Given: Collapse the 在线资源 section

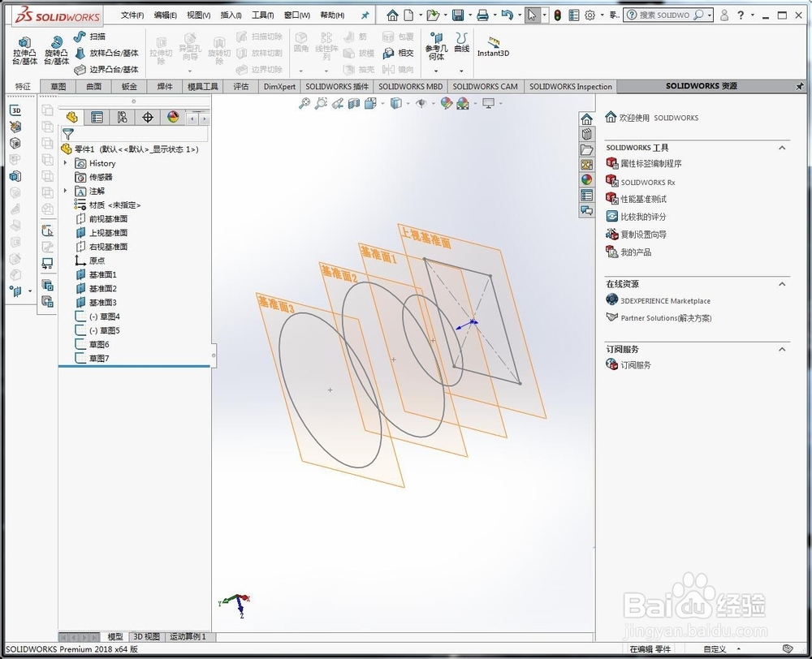Looking at the screenshot, I should click(782, 284).
